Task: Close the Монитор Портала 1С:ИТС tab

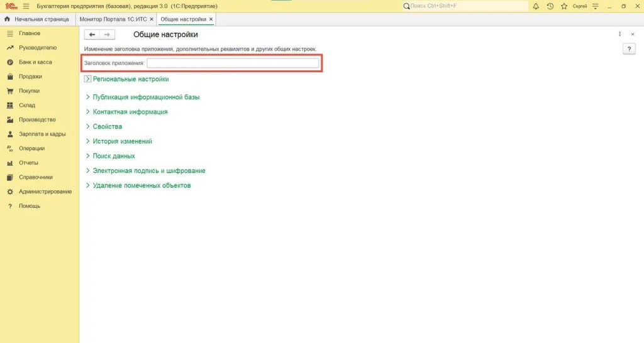Action: click(152, 19)
